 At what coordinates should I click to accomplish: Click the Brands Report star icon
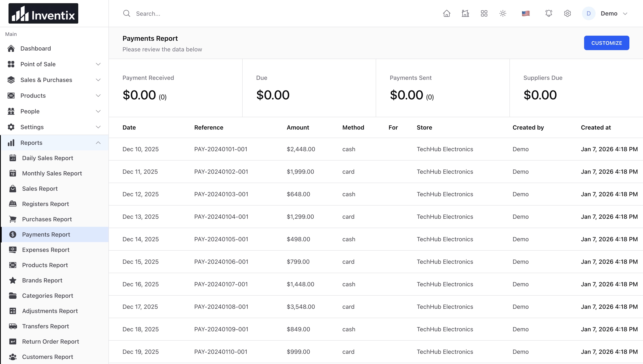pos(13,280)
